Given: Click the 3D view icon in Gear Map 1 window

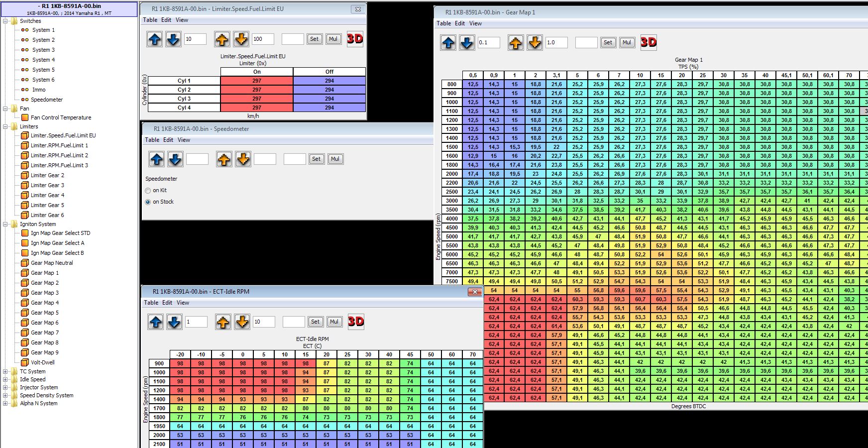Looking at the screenshot, I should 649,42.
